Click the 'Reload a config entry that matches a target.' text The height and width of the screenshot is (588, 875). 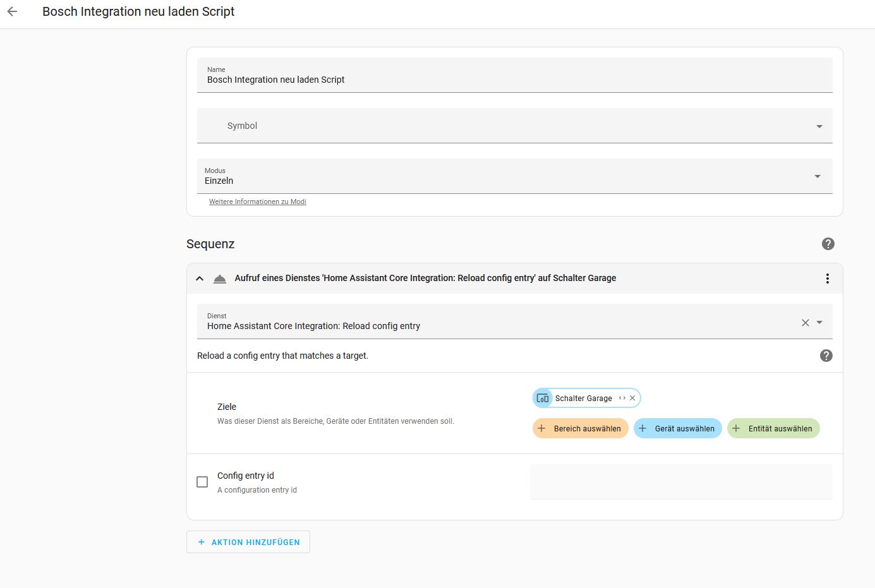282,356
